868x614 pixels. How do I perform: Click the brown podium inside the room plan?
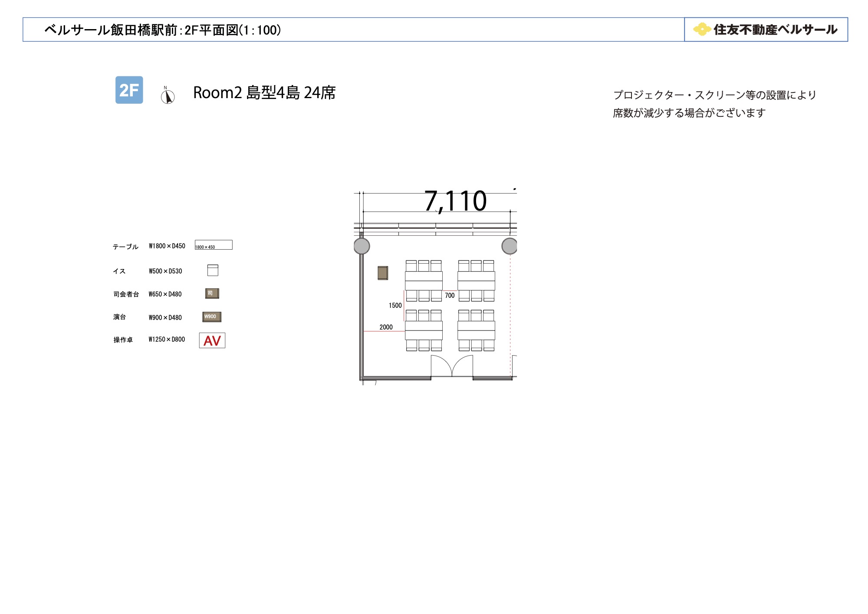pyautogui.click(x=383, y=273)
